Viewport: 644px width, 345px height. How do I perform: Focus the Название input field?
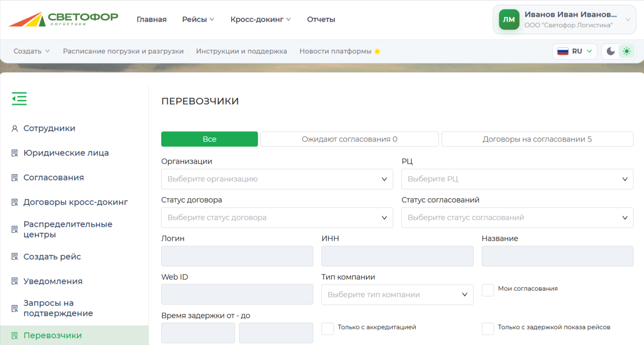(x=558, y=256)
